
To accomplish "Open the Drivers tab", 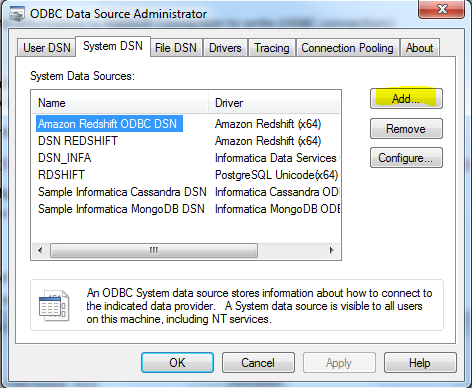I will click(225, 48).
